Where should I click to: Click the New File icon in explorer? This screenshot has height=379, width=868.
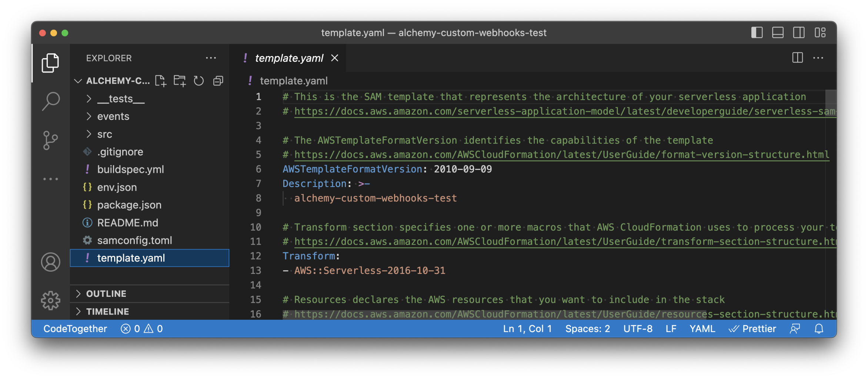(160, 81)
